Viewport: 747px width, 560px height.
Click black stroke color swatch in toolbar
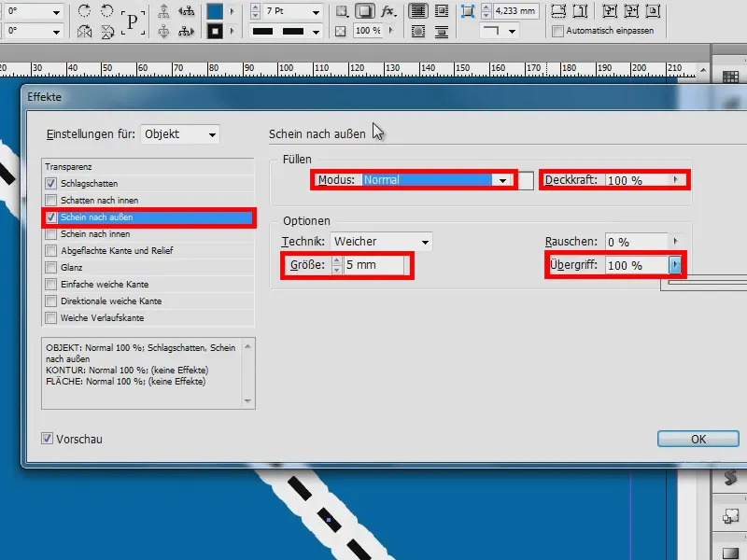(x=216, y=32)
